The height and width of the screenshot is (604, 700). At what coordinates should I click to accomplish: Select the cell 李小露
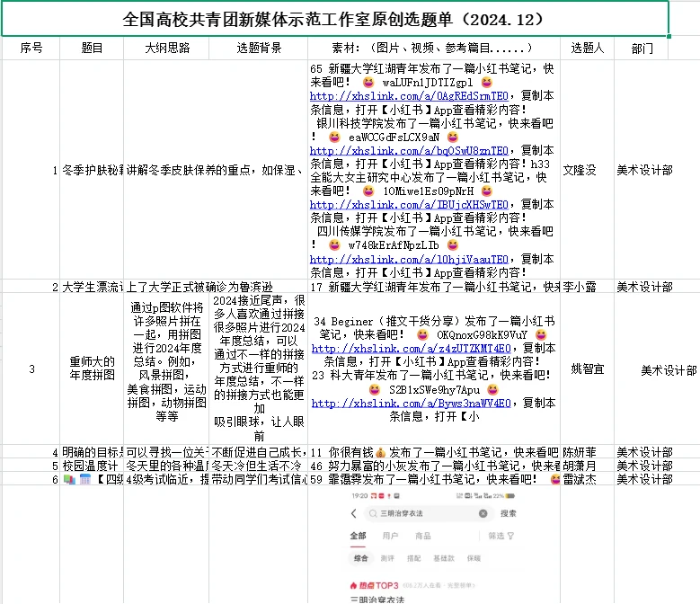(587, 287)
